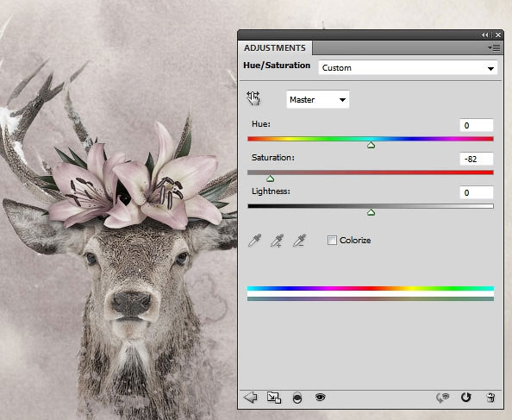512x420 pixels.
Task: Open the Master channel dropdown
Action: coord(318,99)
